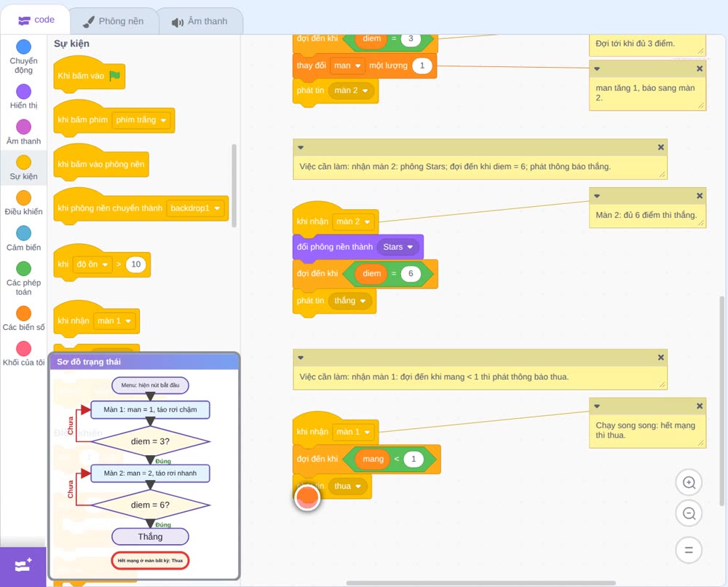728x587 pixels.
Task: Open the Cảm biến block category
Action: (x=23, y=239)
